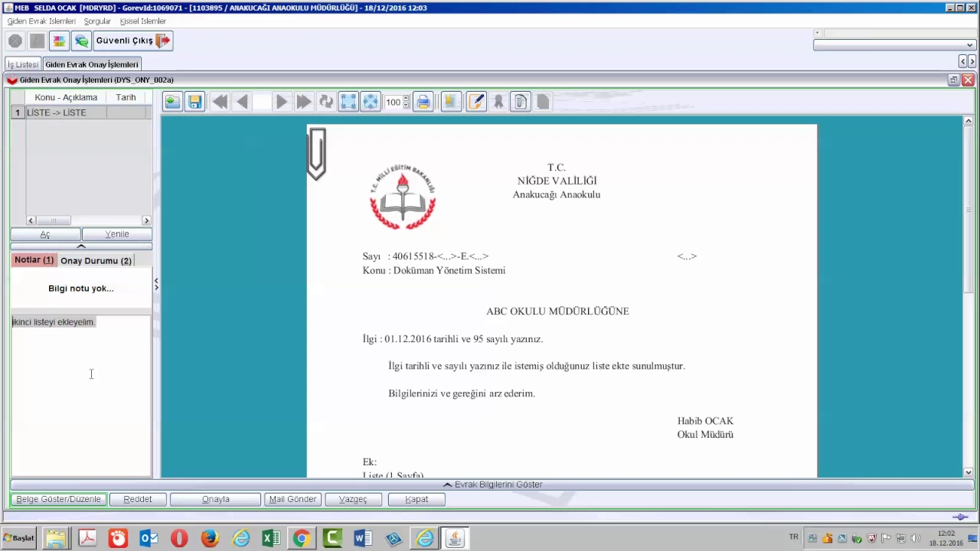Open Kişisel İşlemler menu
Viewport: 980px width, 551px height.
[142, 21]
